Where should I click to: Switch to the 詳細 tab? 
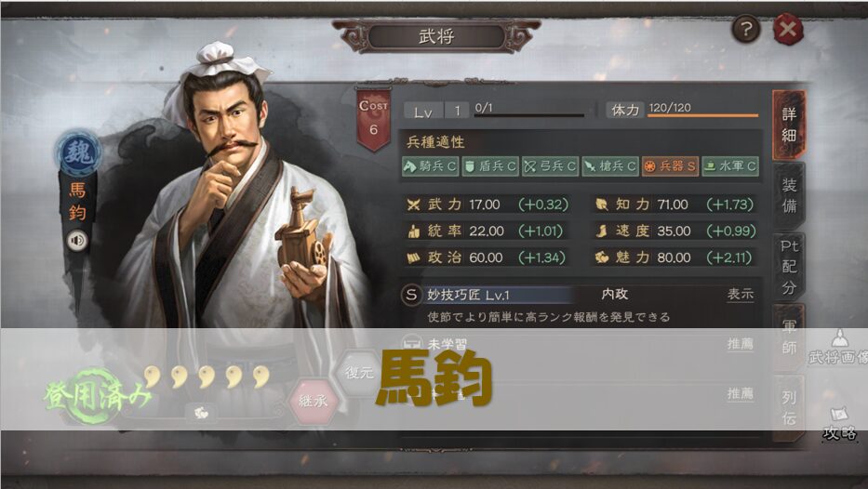pyautogui.click(x=789, y=125)
